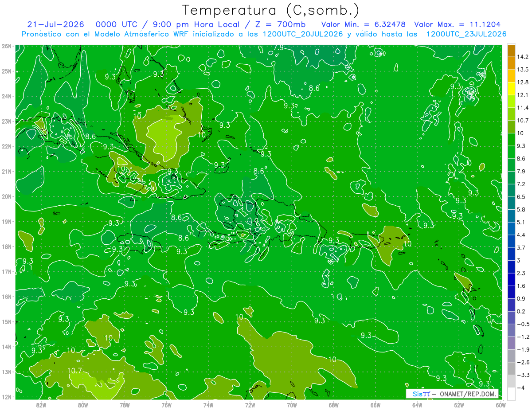This screenshot has height=411, width=532.
Task: Select the "Valor Max. = 11.1204" readout
Action: 458,24
